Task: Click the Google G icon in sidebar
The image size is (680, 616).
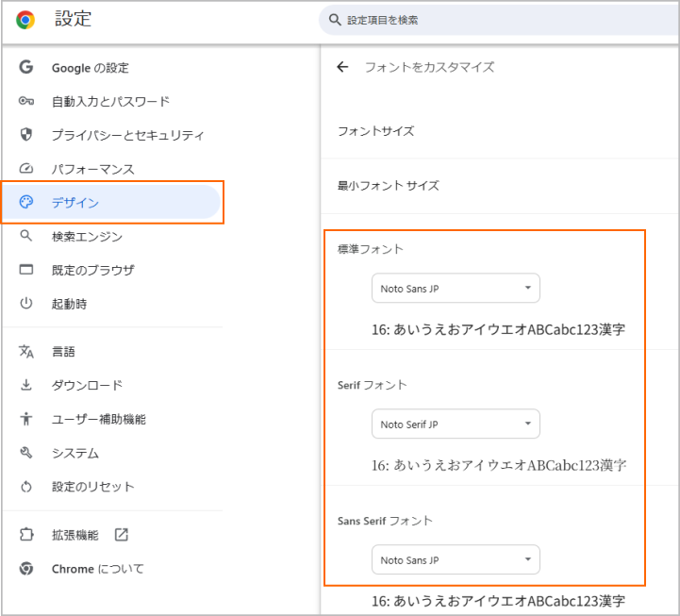Action: pos(26,67)
